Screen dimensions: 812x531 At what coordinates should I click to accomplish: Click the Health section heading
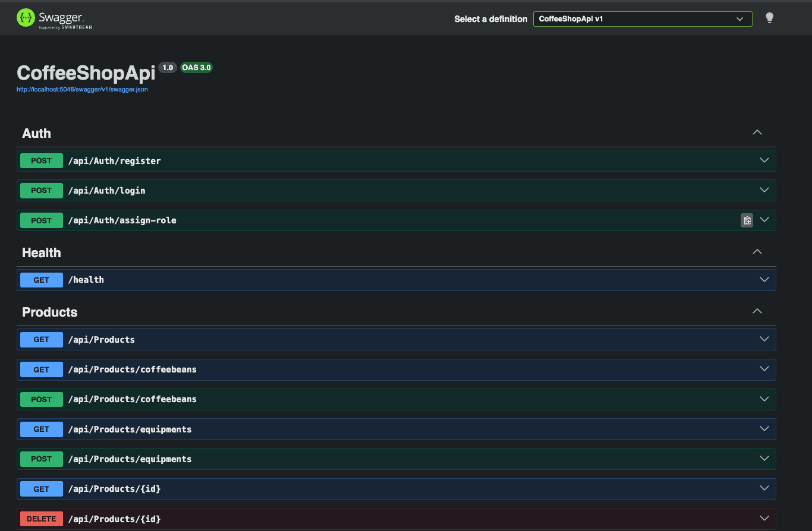(x=42, y=252)
